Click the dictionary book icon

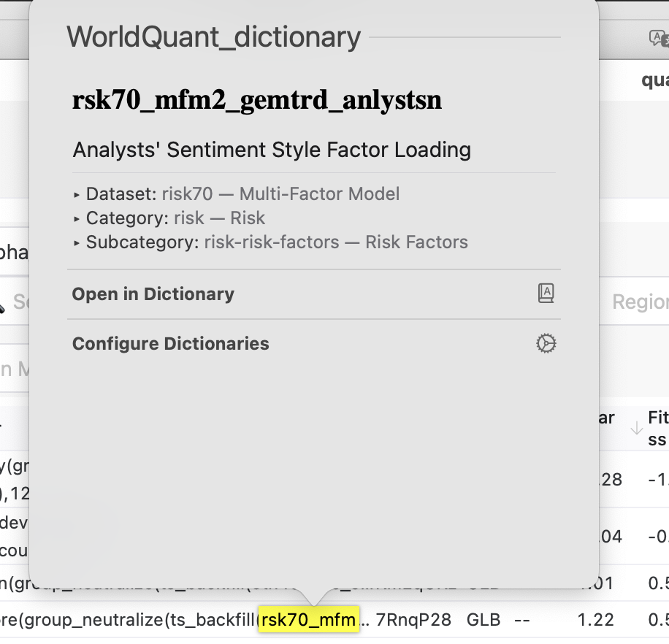[x=546, y=294]
